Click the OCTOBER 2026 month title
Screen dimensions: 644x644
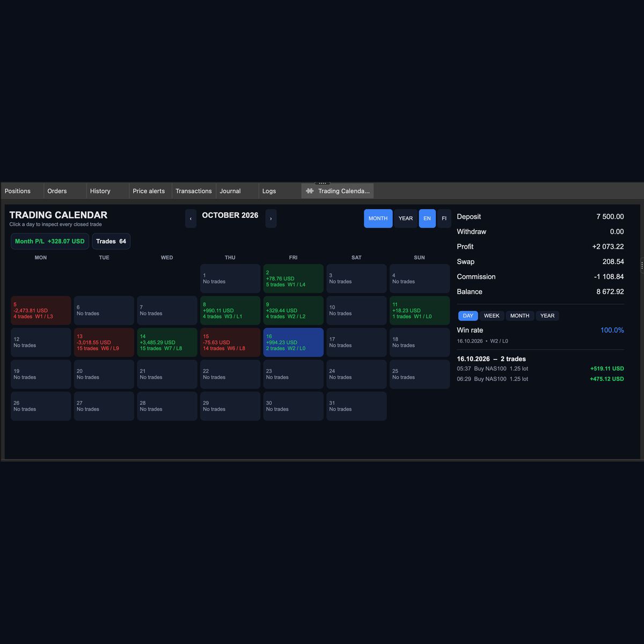(230, 215)
